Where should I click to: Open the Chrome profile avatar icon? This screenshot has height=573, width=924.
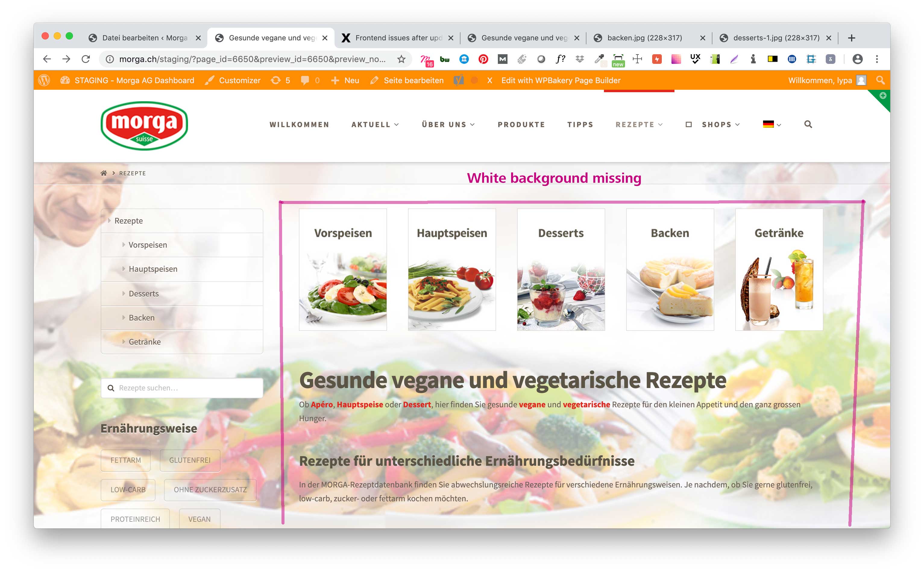click(857, 59)
